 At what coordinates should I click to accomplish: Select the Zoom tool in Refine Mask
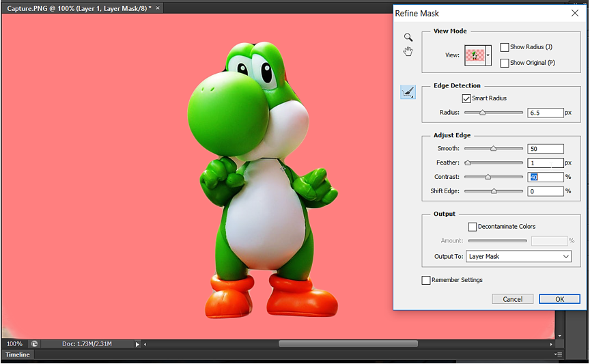[408, 38]
